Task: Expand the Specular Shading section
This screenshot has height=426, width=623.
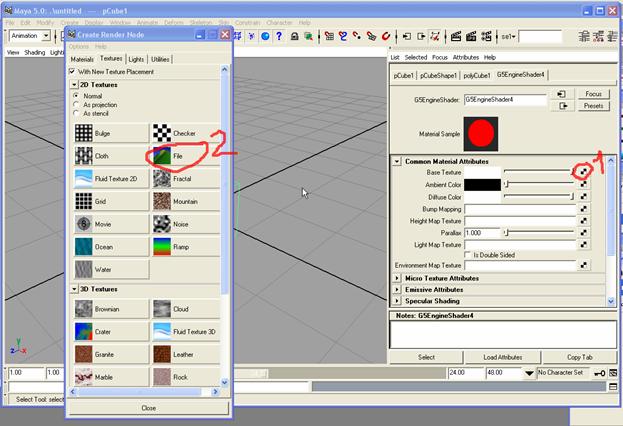Action: pos(398,300)
